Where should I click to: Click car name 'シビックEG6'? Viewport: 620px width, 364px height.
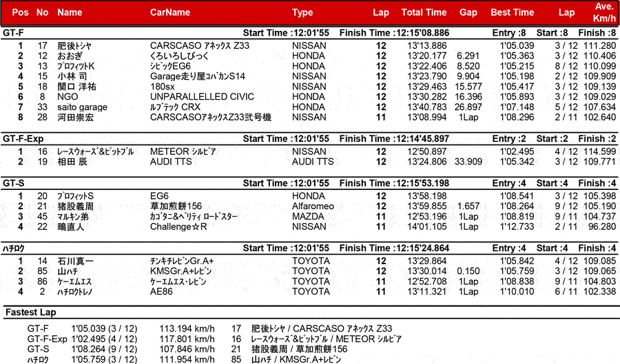pos(170,66)
